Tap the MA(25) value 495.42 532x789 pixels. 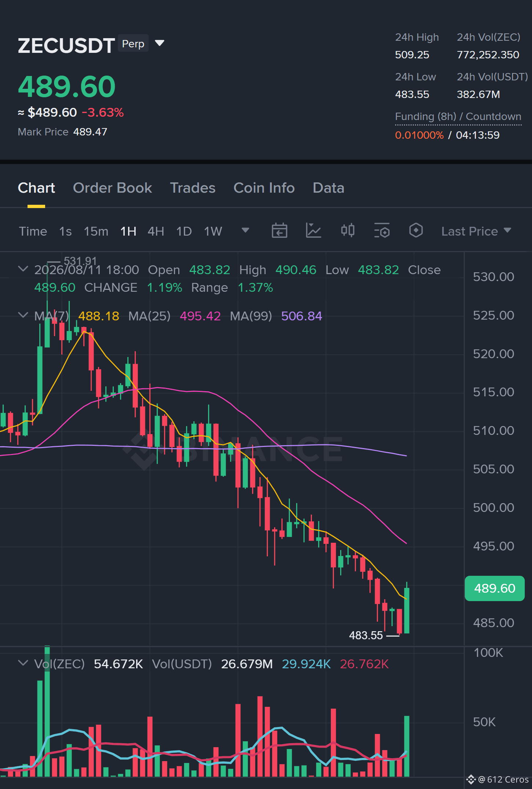click(x=200, y=316)
